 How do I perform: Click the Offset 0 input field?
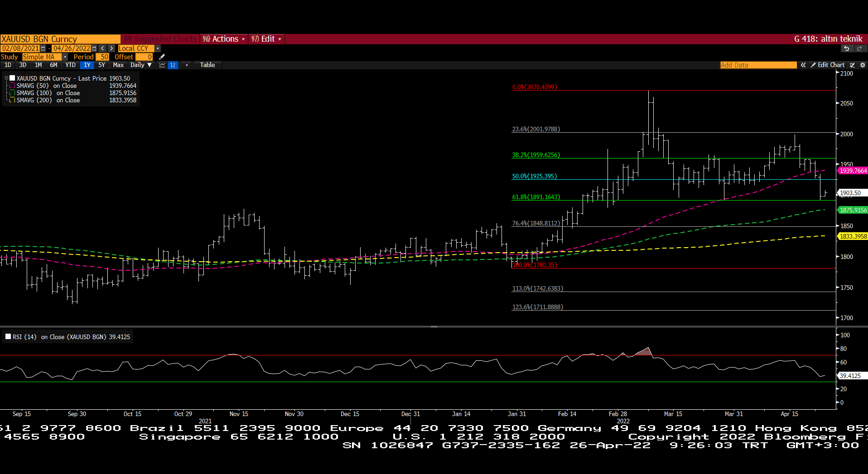point(144,57)
